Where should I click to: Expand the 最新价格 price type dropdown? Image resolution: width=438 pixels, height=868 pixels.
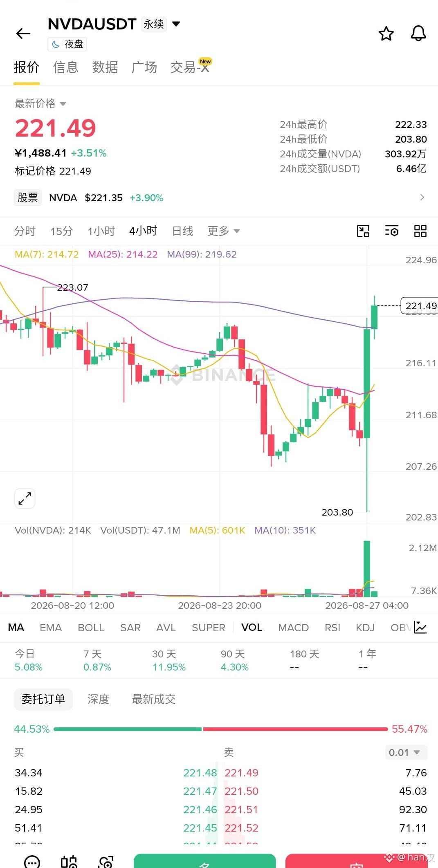tap(40, 103)
